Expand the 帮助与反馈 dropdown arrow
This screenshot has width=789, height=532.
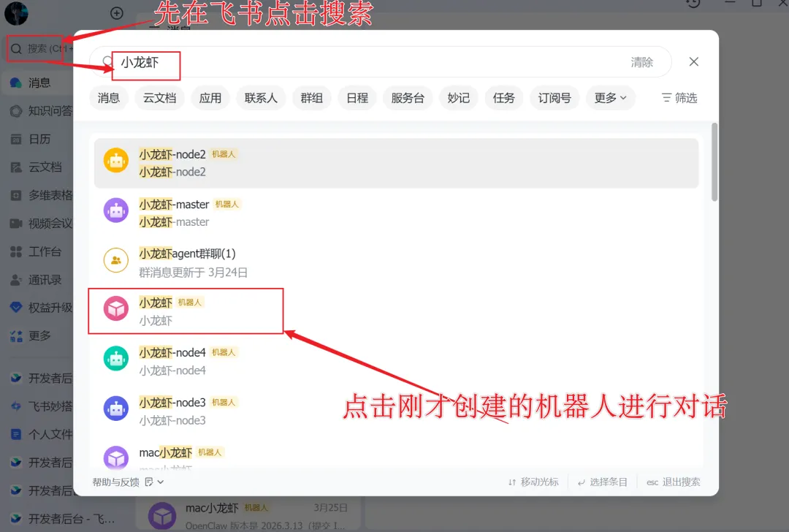click(x=161, y=482)
